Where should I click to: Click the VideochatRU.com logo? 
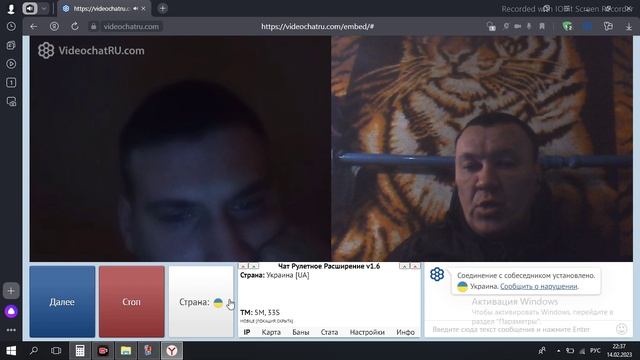click(91, 51)
